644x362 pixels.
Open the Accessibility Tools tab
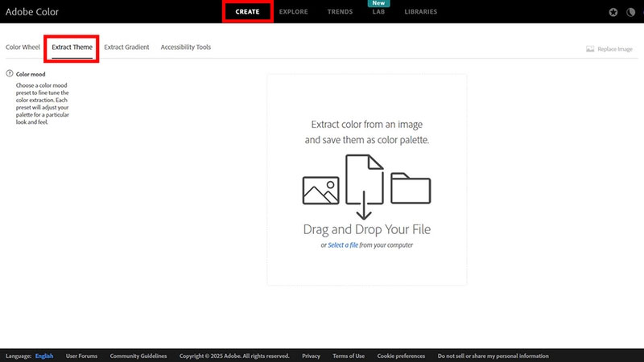(x=185, y=47)
